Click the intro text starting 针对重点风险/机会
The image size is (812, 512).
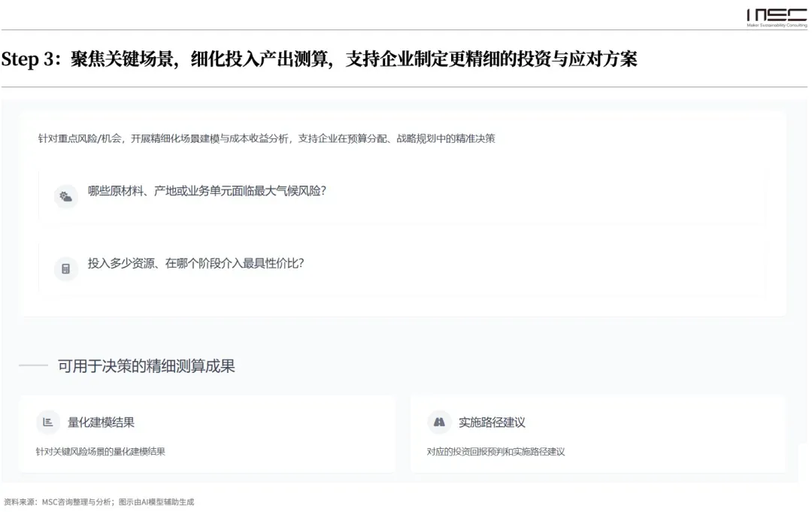pyautogui.click(x=266, y=138)
